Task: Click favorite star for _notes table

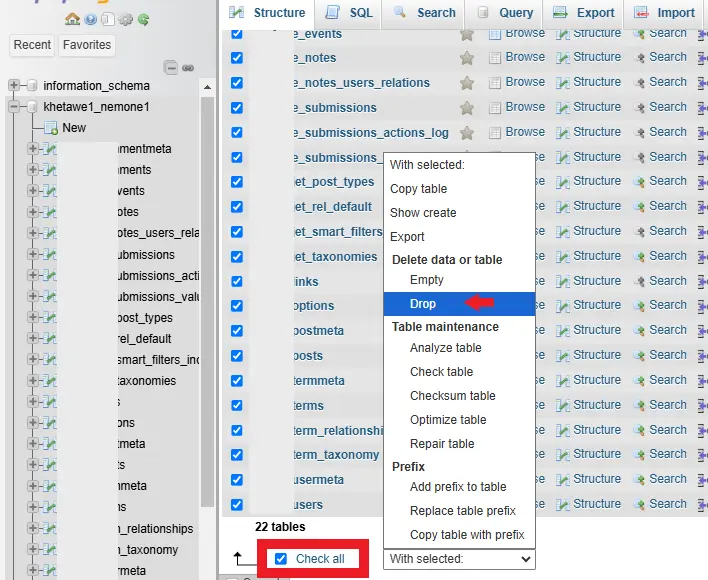Action: tap(467, 58)
